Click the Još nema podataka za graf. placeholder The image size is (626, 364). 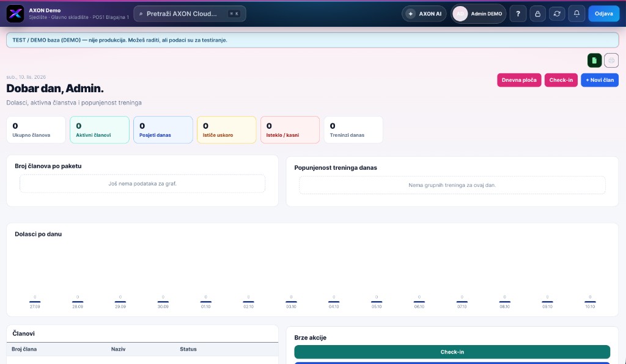pos(142,184)
